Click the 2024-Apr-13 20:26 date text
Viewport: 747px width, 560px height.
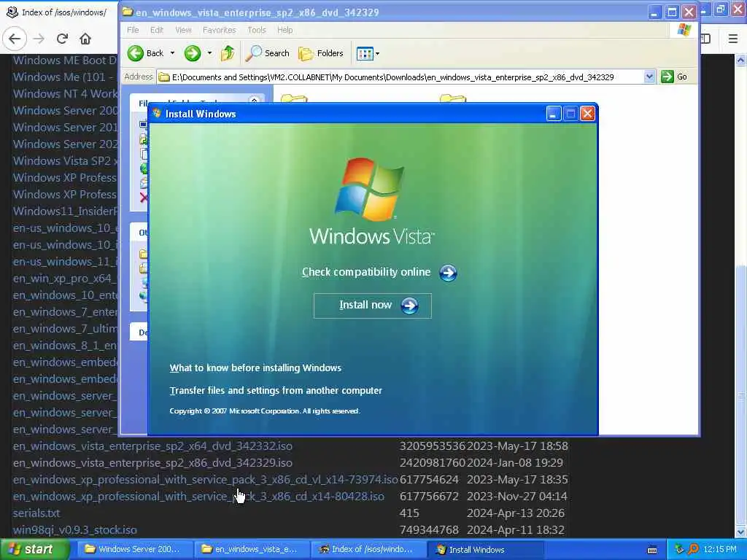point(516,513)
